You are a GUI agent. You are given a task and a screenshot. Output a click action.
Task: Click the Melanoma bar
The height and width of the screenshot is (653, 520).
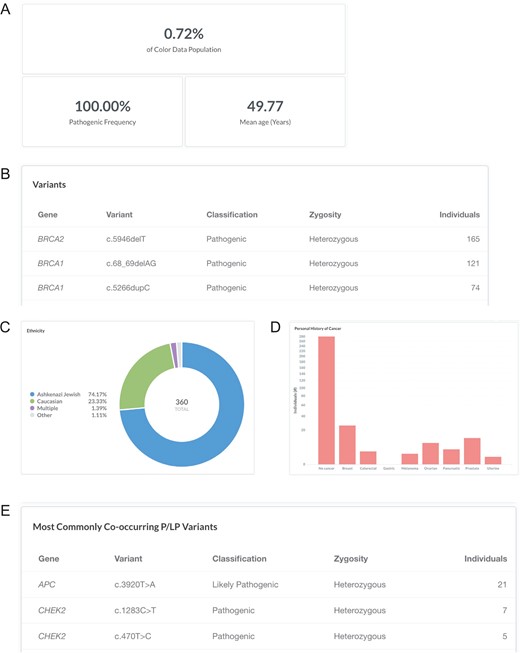410,459
